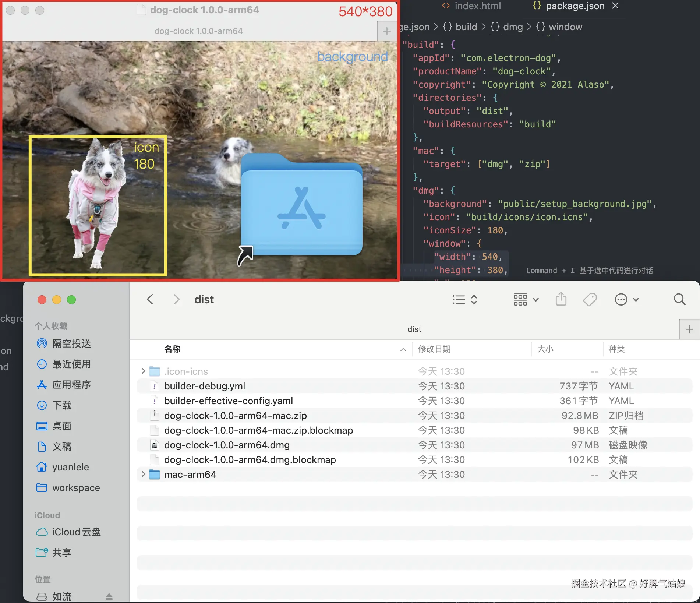Open the Finder group-by options dropdown
This screenshot has width=700, height=603.
click(526, 300)
